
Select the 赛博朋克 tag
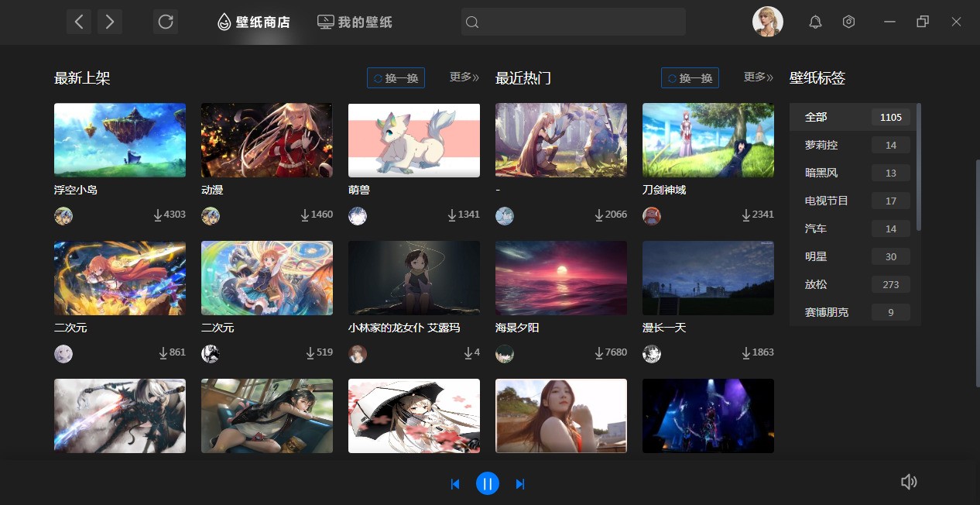point(852,312)
